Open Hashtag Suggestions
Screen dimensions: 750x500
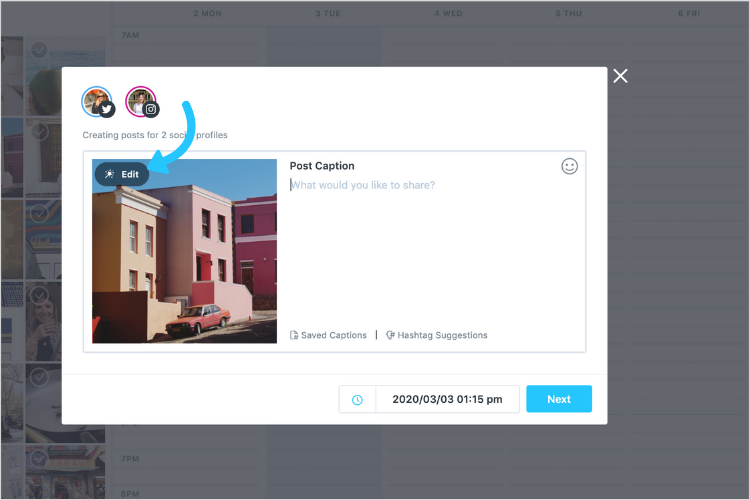pos(437,335)
